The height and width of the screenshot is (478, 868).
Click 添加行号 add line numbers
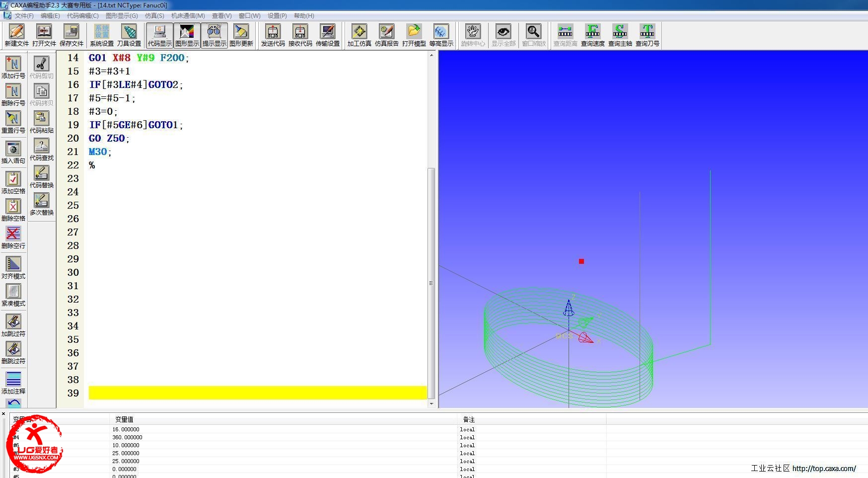point(13,67)
